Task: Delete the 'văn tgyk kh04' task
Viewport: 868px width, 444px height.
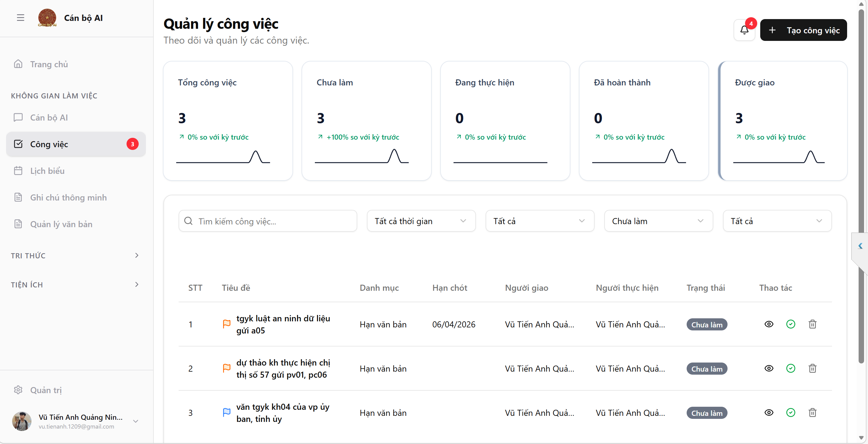Action: point(812,412)
